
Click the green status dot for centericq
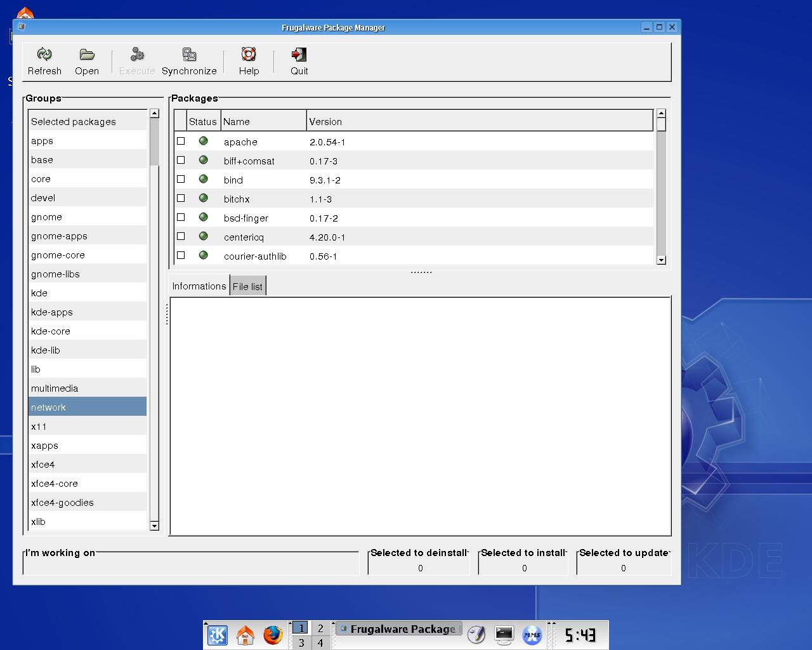tap(204, 236)
